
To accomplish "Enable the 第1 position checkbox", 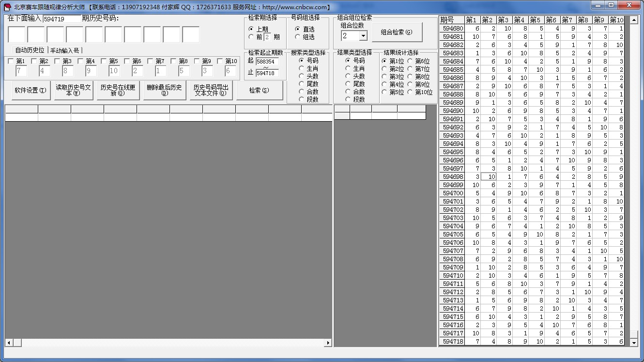I will pos(11,61).
